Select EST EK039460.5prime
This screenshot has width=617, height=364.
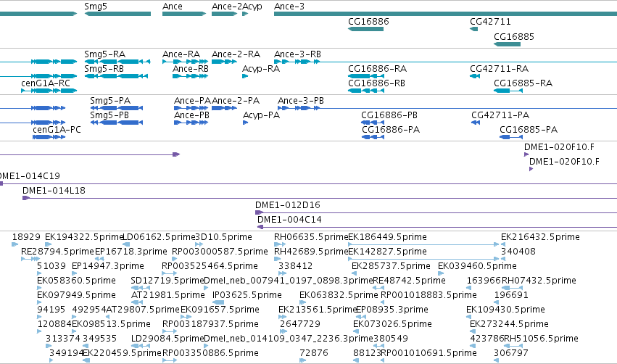[x=477, y=266]
